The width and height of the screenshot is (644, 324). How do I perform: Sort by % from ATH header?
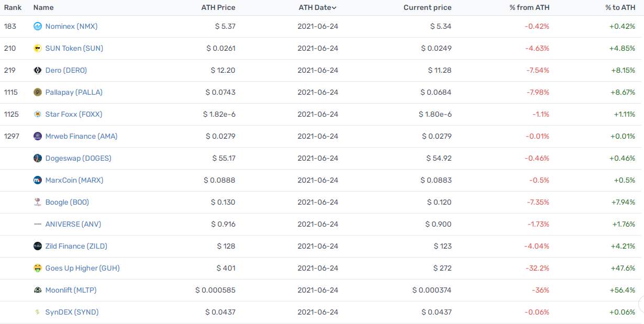point(529,7)
